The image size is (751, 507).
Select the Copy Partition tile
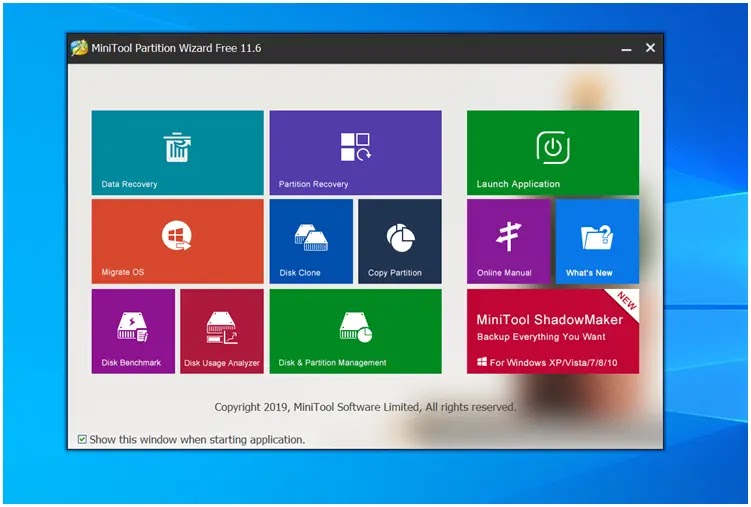tap(400, 241)
